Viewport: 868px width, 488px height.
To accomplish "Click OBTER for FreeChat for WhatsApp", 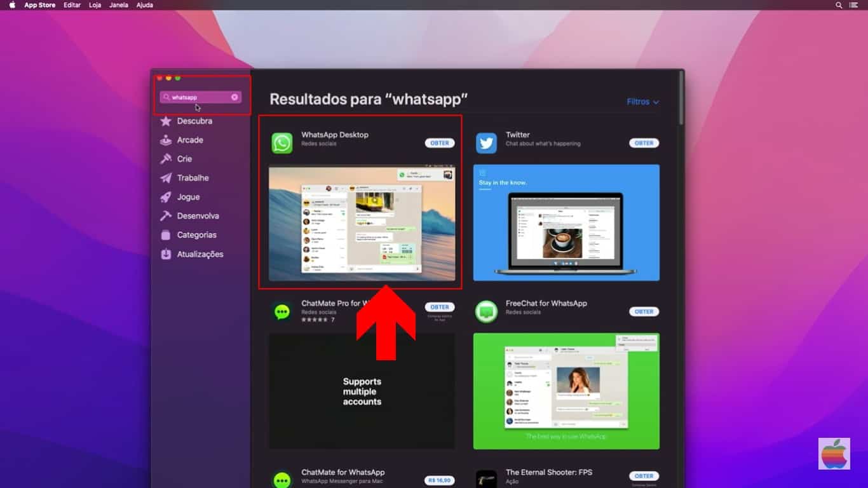I will click(644, 311).
